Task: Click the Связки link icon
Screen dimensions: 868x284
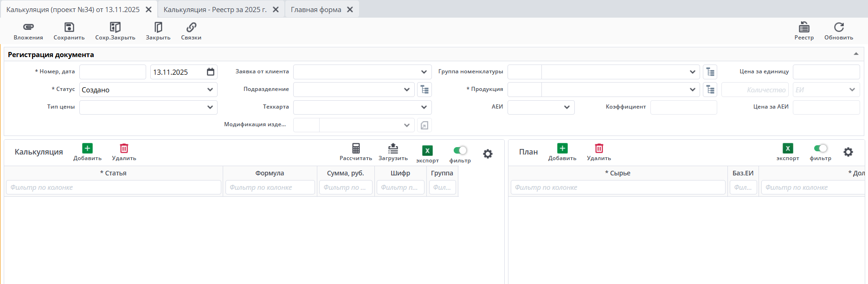Action: [191, 27]
